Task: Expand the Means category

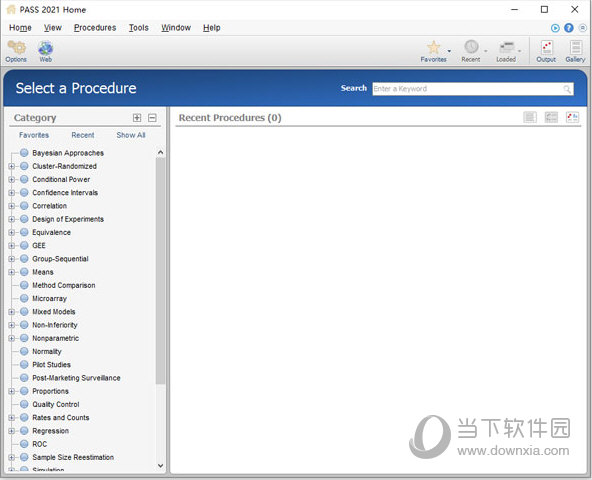Action: click(x=12, y=272)
